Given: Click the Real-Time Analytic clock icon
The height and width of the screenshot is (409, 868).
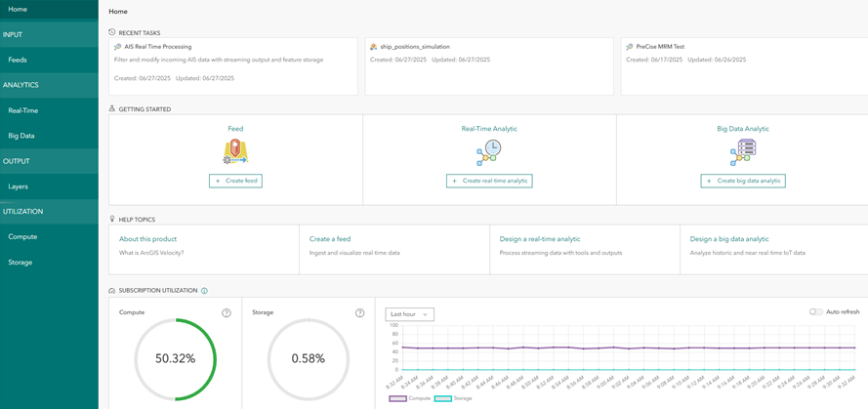Looking at the screenshot, I should click(489, 151).
